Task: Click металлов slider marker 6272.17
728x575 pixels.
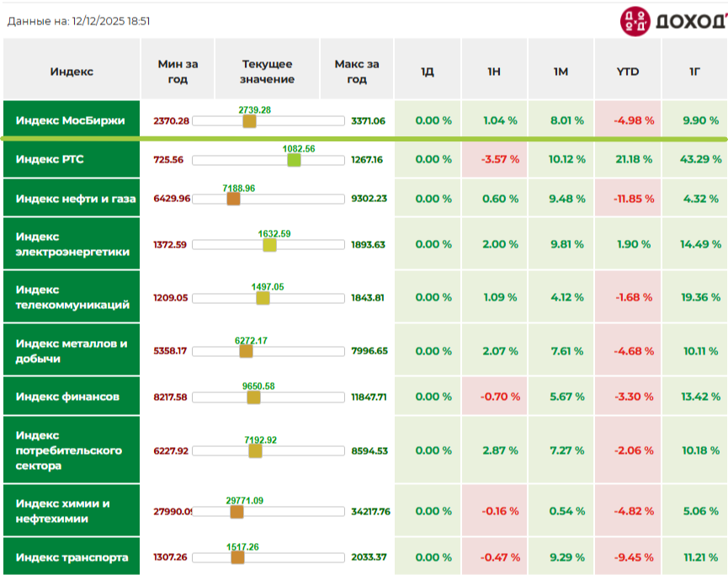Action: (x=246, y=351)
